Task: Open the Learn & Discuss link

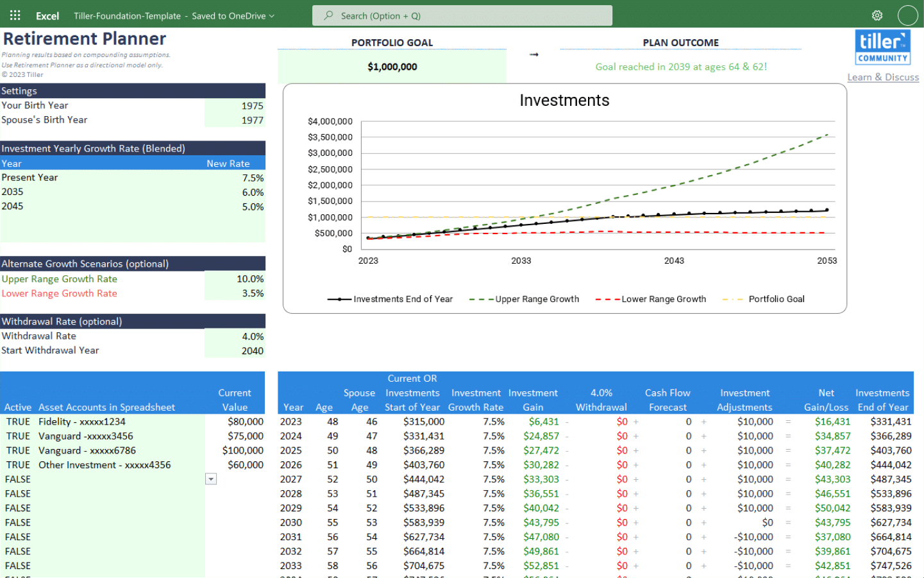Action: tap(883, 77)
